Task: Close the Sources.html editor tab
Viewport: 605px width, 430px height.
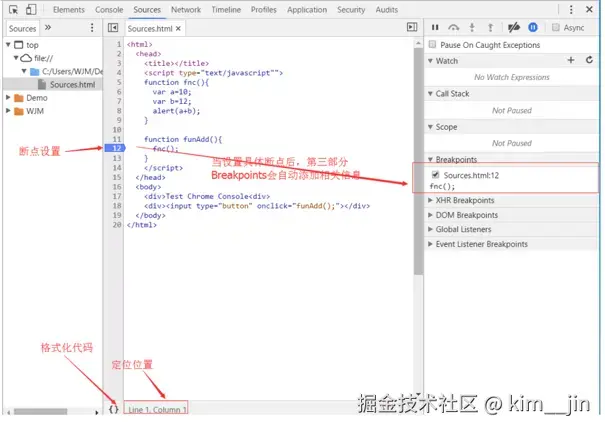Action: [x=178, y=29]
